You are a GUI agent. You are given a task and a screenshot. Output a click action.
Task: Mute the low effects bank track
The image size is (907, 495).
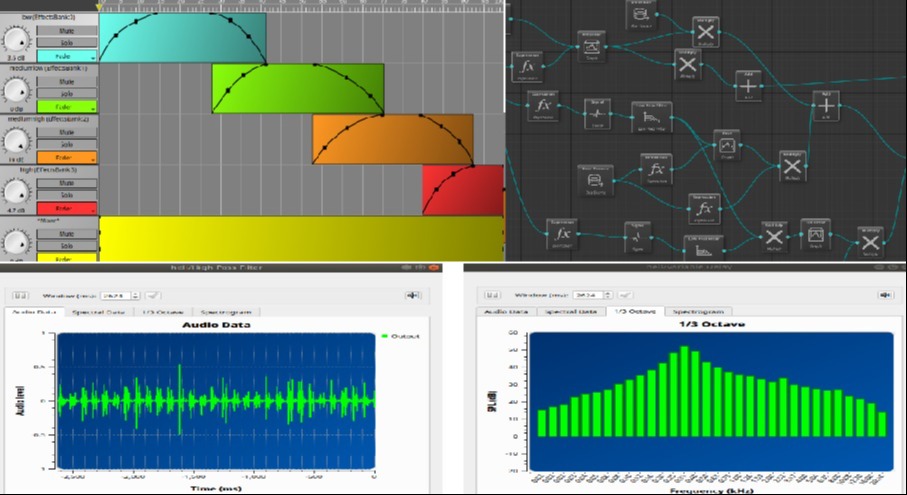67,30
